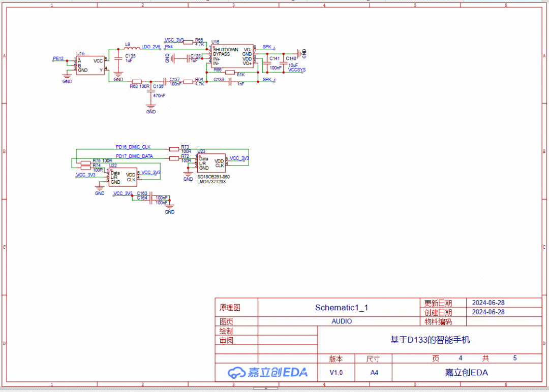
Task: Click the PD16_DMIC_CLK net label
Action: [133, 147]
